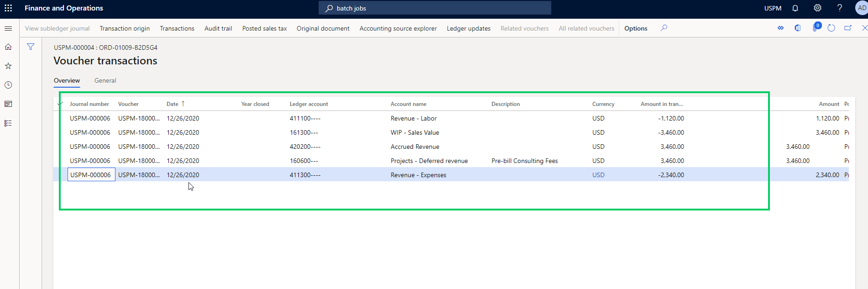Open Modules list icon in sidebar
Viewport: 868px width, 289px height.
click(8, 123)
